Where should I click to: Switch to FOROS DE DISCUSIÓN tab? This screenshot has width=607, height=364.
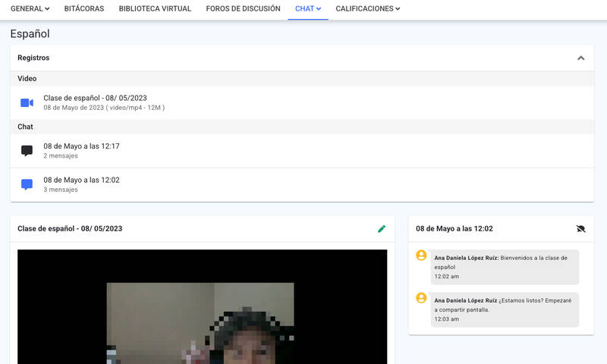pos(243,8)
